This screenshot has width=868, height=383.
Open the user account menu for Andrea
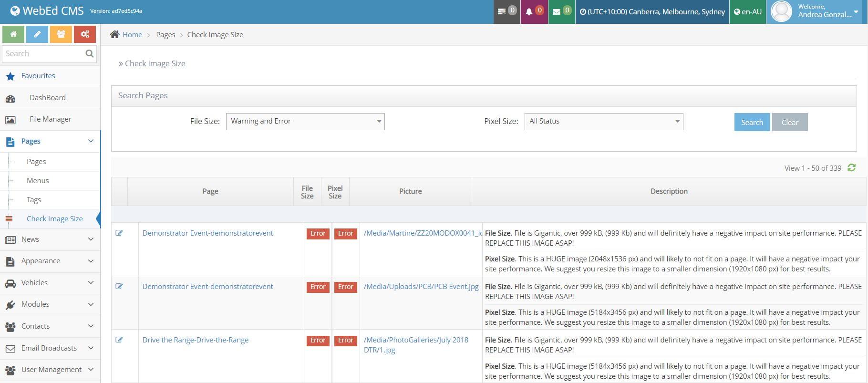click(816, 11)
